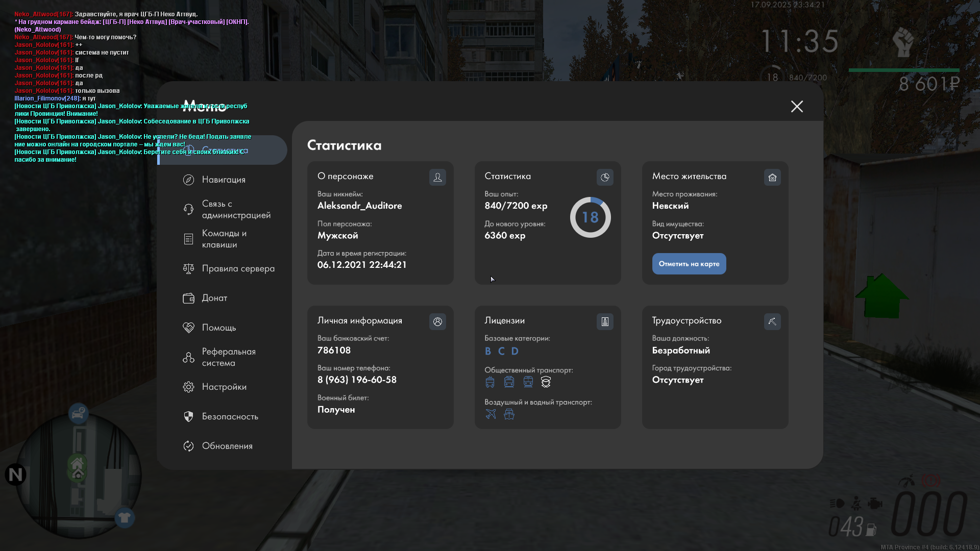Open the Обновления menu item
The height and width of the screenshot is (551, 980).
point(226,446)
